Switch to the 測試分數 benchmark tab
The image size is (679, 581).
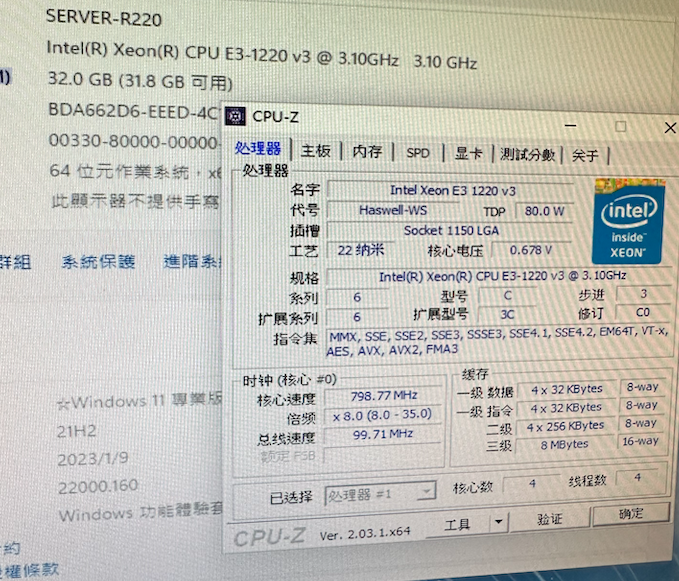(527, 154)
